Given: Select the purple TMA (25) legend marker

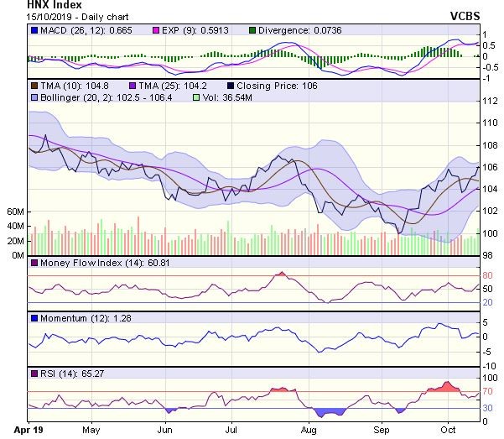Looking at the screenshot, I should click(x=132, y=85).
